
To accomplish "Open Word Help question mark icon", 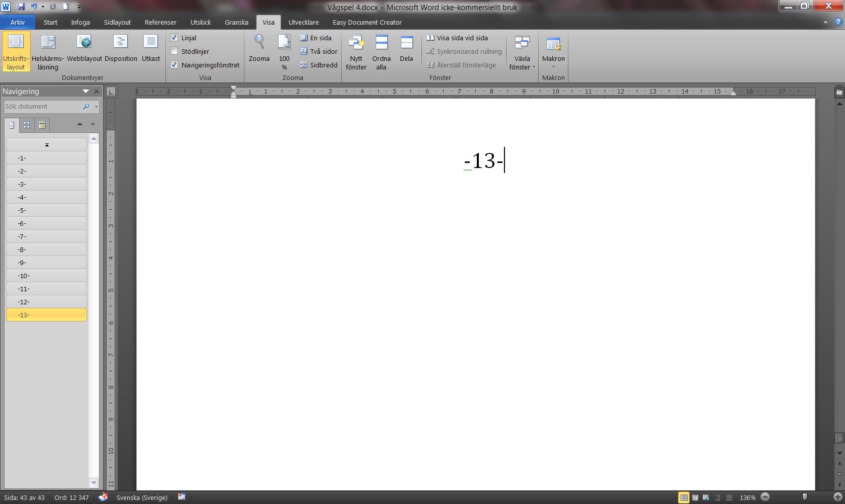I will point(838,22).
